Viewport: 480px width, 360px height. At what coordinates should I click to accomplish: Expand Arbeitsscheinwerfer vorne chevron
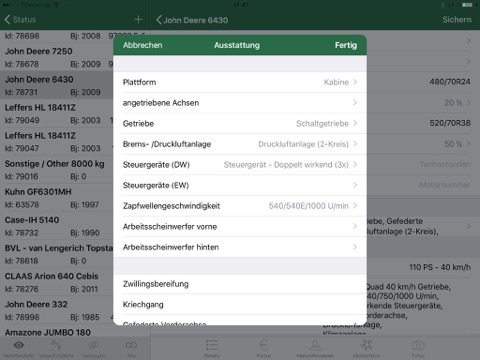pos(355,226)
